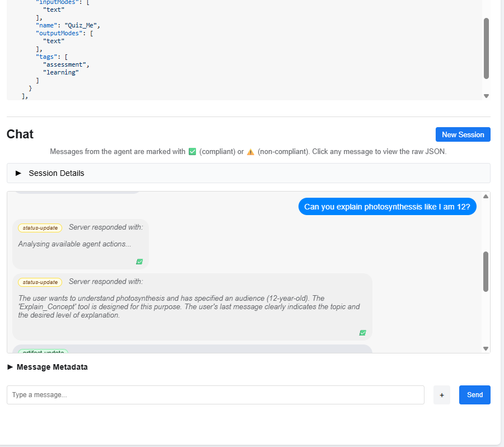Click the partially visible artifact-update badge
The width and height of the screenshot is (504, 447).
tap(43, 351)
